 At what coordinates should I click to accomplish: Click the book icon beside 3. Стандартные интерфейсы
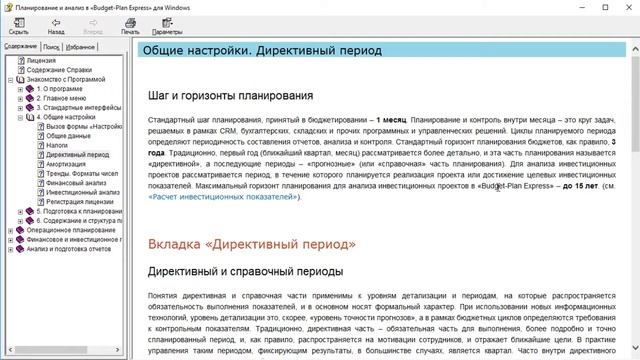(x=30, y=107)
